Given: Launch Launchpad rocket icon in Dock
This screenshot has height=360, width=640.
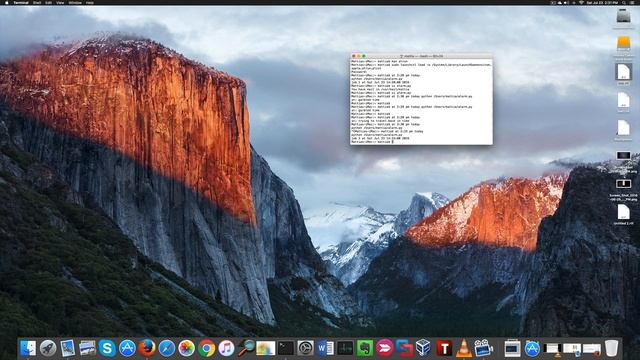Looking at the screenshot, I should click(x=48, y=348).
